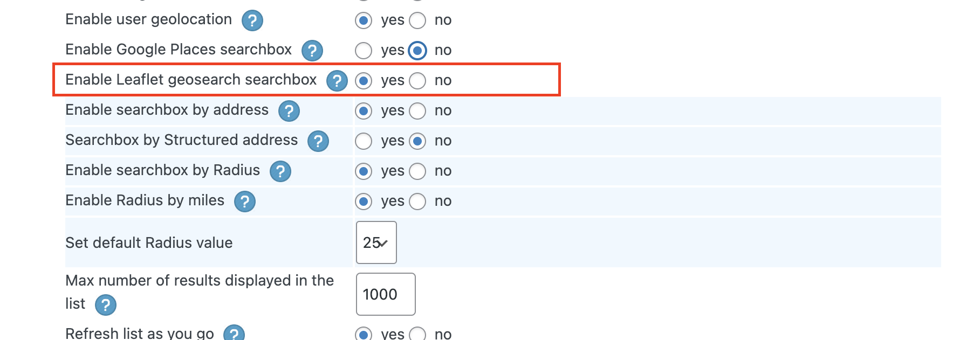Select no for Enable Leaflet geosearch searchbox
The width and height of the screenshot is (980, 340).
click(417, 81)
